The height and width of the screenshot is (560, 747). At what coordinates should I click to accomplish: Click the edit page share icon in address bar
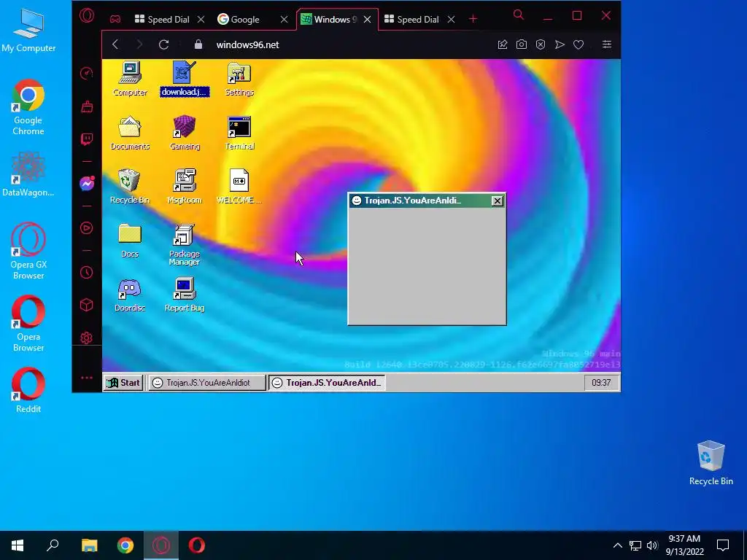coord(503,44)
